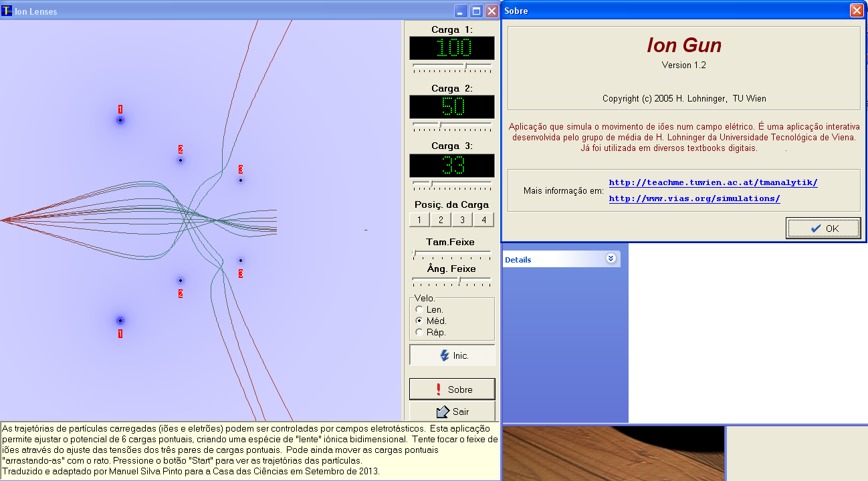Viewport: 868px width, 481px height.
Task: Choose the Méd. speed option
Action: tap(419, 321)
